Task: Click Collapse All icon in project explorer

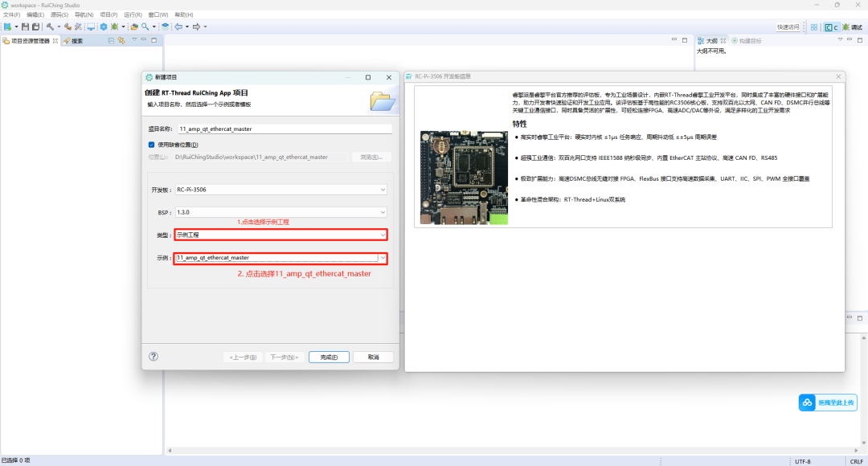Action: click(x=111, y=40)
